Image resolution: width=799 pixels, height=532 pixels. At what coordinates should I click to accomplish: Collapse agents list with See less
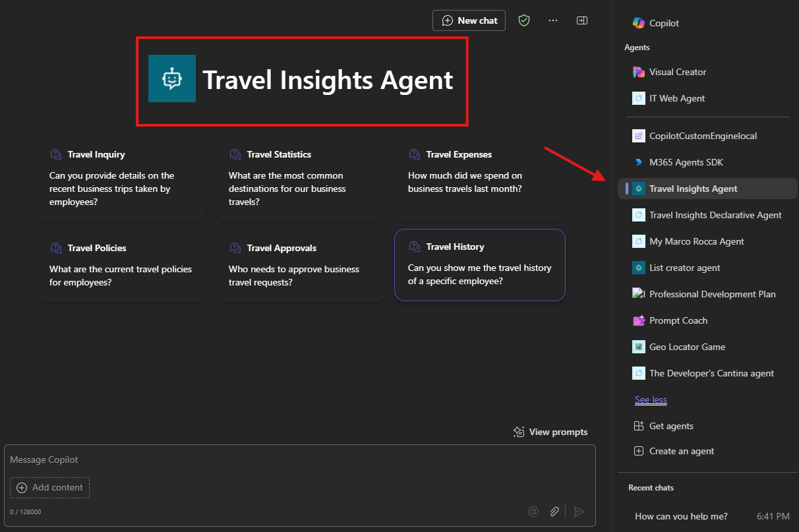[x=651, y=399]
